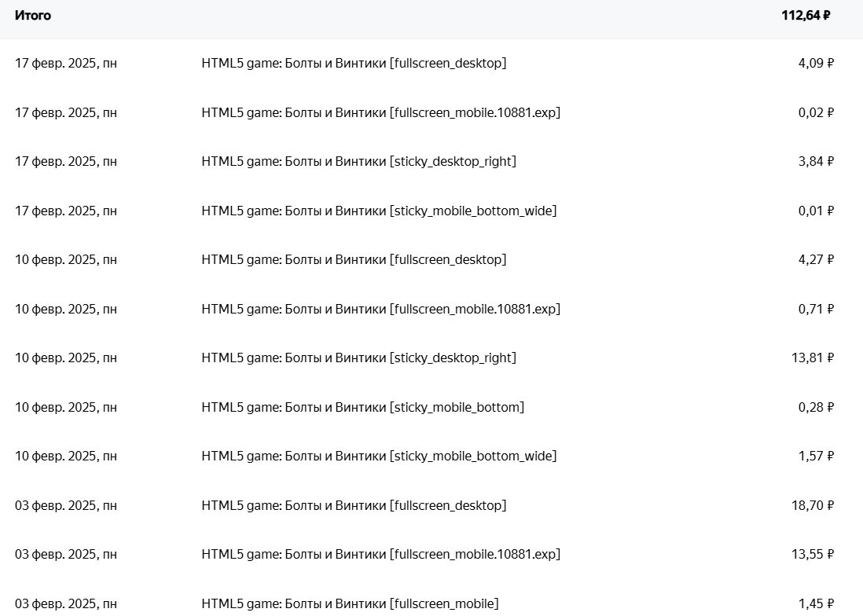Click the 3,84 ₽ amount
This screenshot has width=863, height=616.
(815, 161)
